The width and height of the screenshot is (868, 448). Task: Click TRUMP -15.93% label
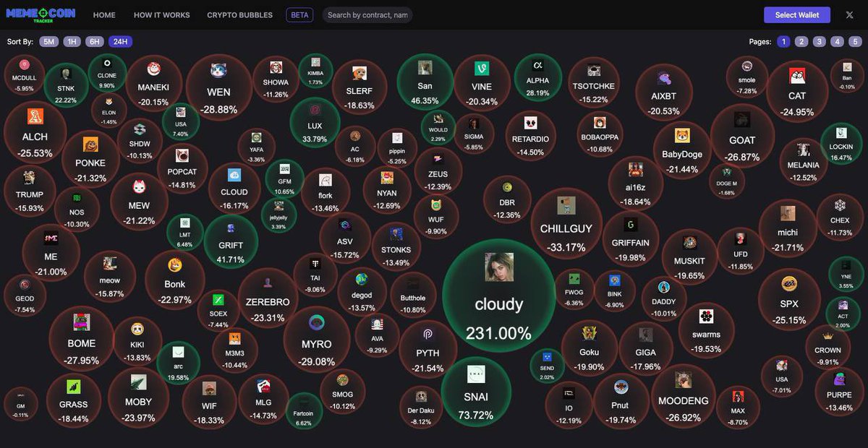click(30, 201)
